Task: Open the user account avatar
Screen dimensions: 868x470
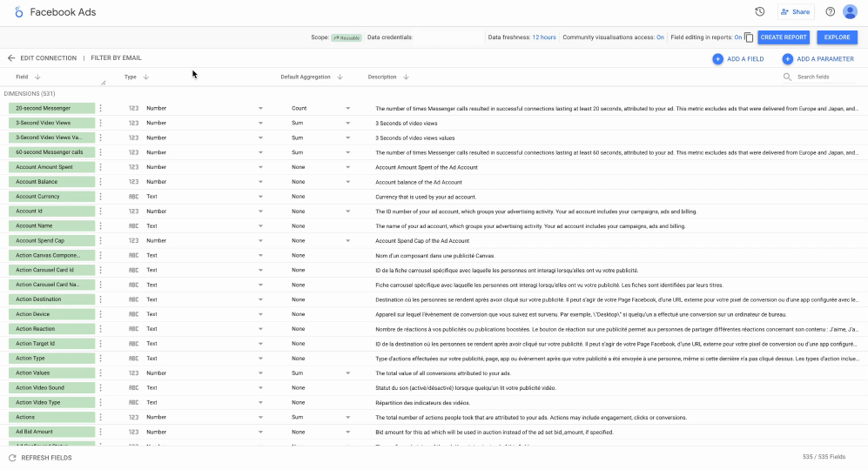Action: coord(850,11)
